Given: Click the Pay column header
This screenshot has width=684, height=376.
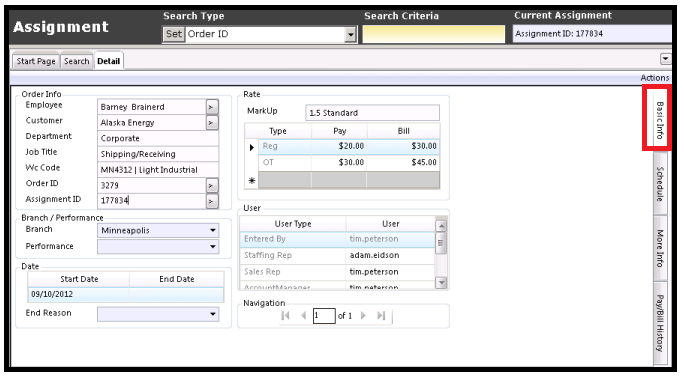Looking at the screenshot, I should click(x=339, y=131).
